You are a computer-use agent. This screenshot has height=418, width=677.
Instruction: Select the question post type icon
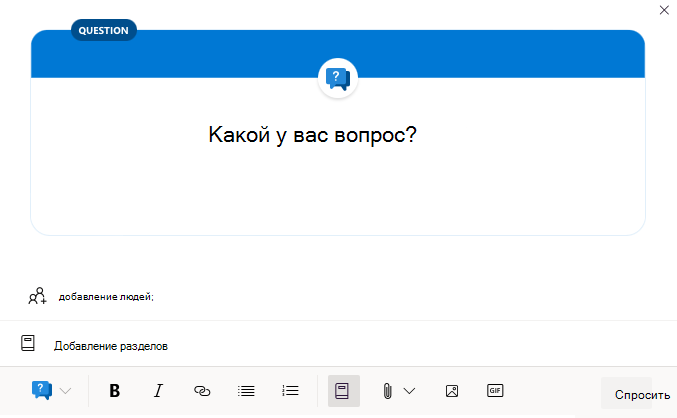click(x=41, y=390)
